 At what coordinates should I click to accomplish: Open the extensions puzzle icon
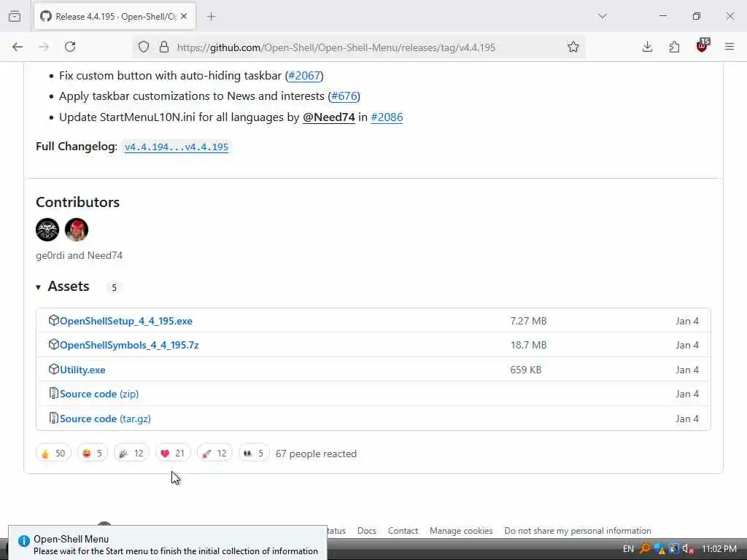point(674,47)
